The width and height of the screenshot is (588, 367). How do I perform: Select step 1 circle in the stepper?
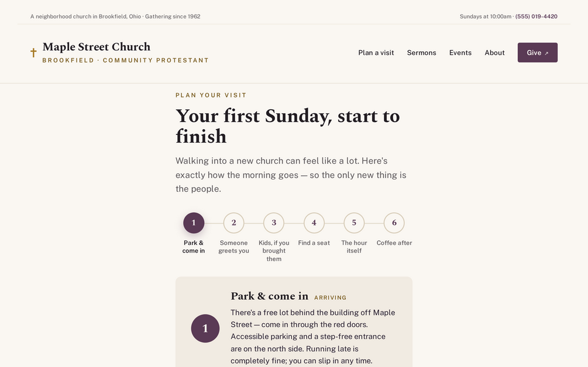[x=194, y=223]
